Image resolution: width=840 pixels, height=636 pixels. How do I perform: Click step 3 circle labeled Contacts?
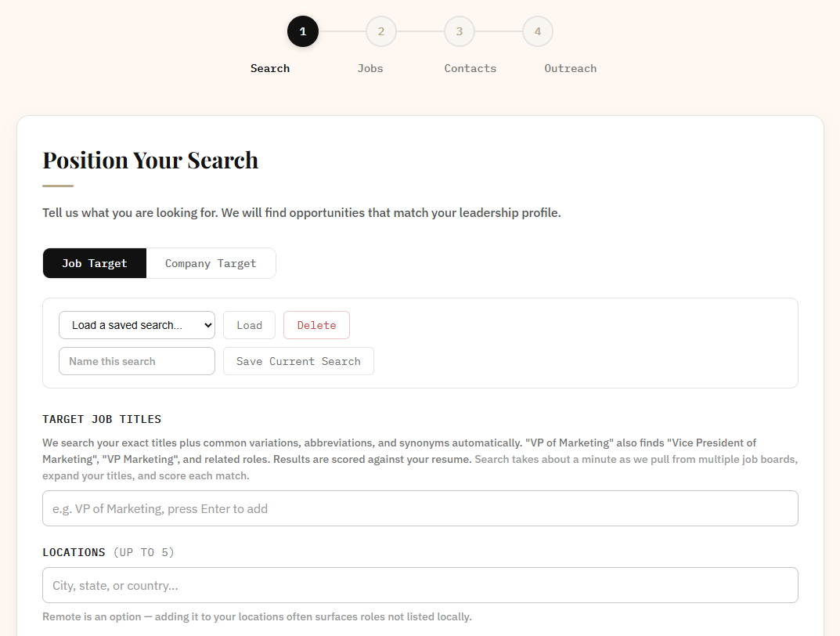tap(460, 31)
